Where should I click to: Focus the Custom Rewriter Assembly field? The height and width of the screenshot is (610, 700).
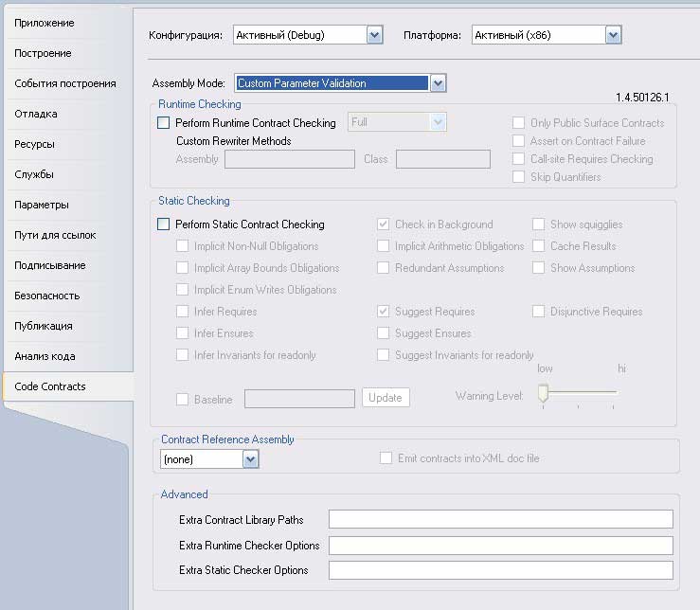[x=290, y=159]
